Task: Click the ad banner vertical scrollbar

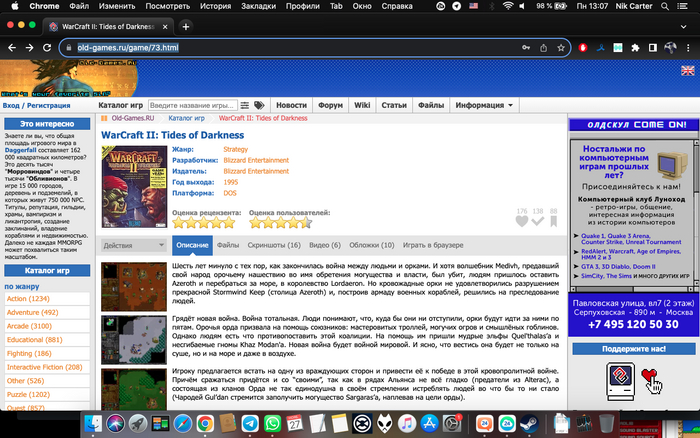Action: (x=696, y=213)
